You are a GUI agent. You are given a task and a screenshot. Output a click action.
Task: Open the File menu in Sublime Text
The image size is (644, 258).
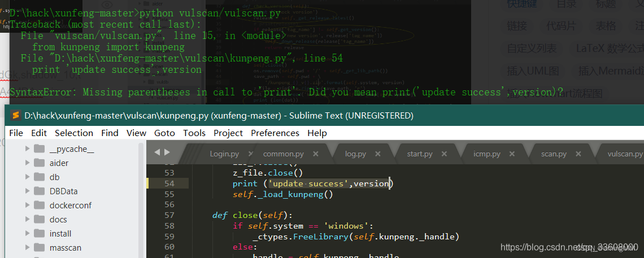click(x=16, y=133)
